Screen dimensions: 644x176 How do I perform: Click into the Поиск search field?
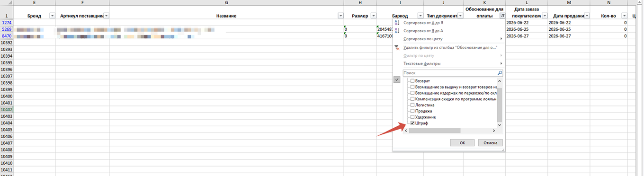point(449,73)
